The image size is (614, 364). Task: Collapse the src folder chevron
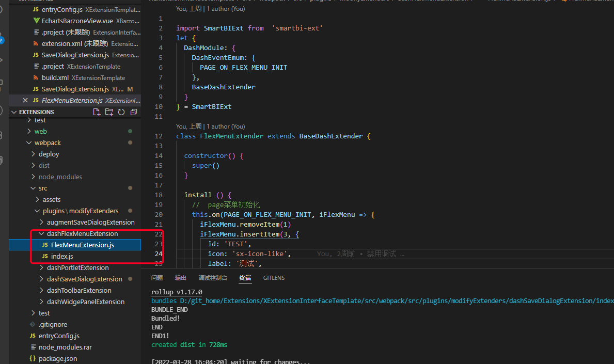(x=33, y=188)
